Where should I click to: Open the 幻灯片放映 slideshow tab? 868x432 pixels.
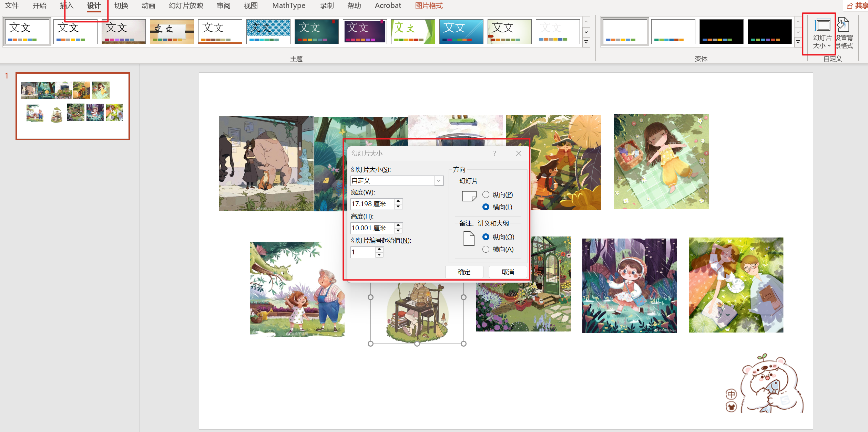tap(186, 6)
